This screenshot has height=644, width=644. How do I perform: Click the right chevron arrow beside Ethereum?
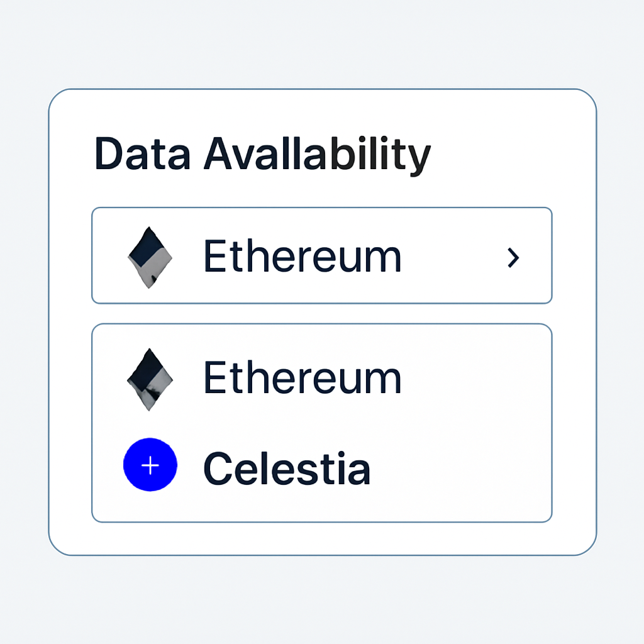click(x=514, y=257)
